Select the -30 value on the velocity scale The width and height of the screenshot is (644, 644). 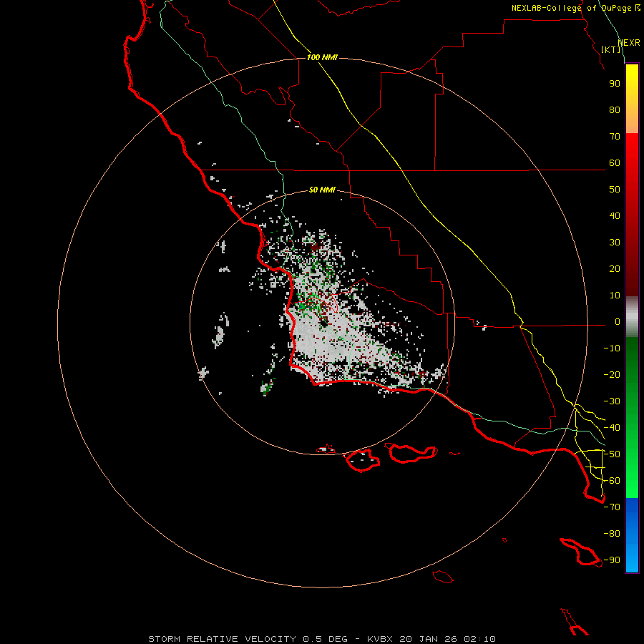[x=612, y=401]
